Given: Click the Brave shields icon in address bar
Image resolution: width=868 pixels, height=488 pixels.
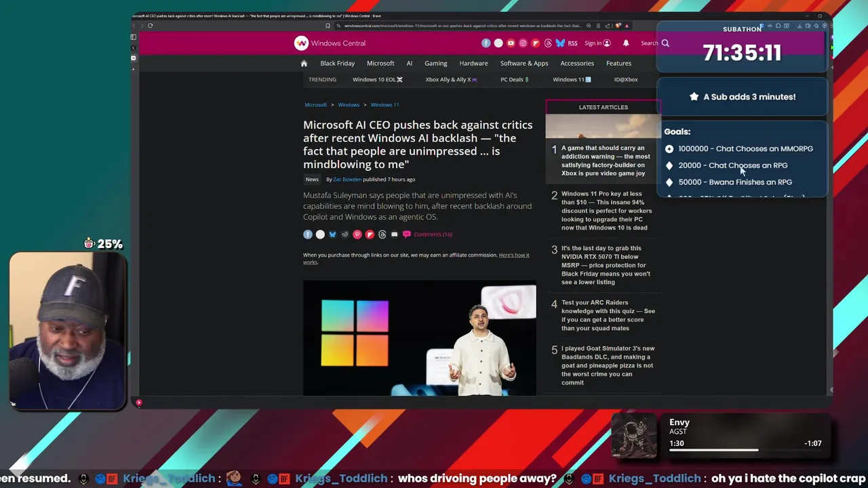Looking at the screenshot, I should [x=618, y=26].
